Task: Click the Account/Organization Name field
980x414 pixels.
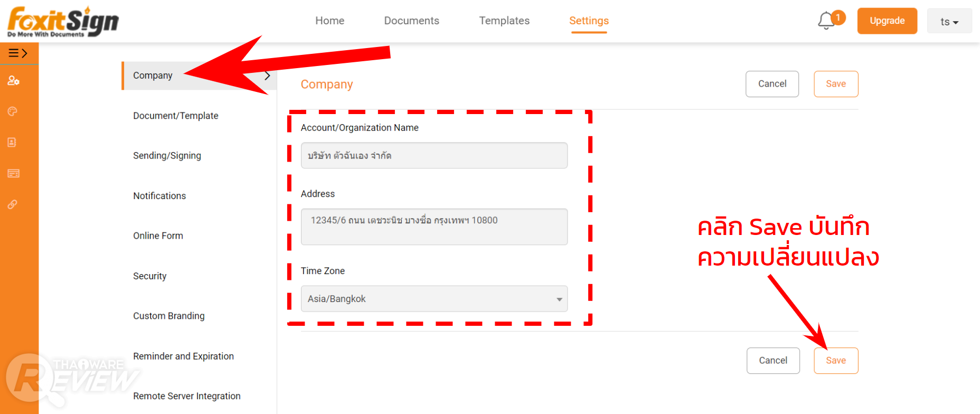Action: coord(434,156)
